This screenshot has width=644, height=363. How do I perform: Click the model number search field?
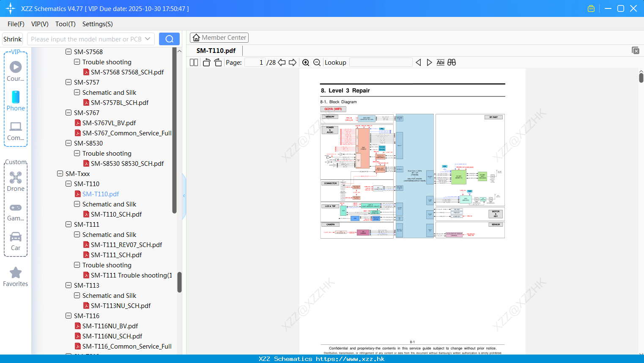pos(86,39)
